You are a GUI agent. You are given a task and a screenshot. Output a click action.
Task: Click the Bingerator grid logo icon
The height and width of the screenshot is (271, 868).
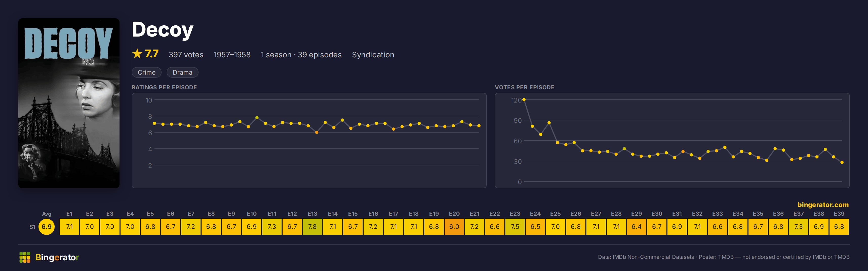click(25, 257)
